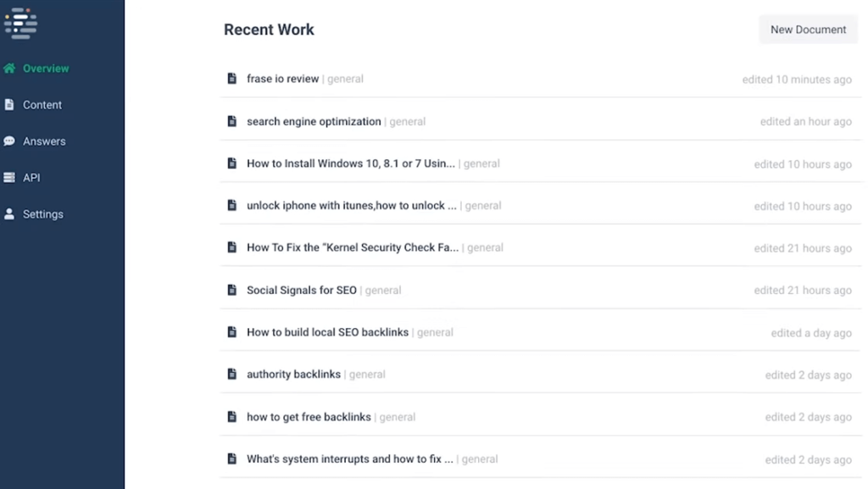
Task: Click the Frase logo icon
Action: [20, 23]
